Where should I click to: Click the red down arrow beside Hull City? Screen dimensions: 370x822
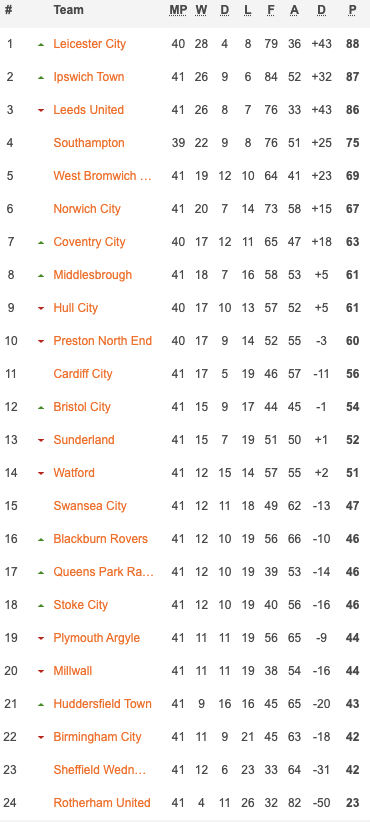41,309
